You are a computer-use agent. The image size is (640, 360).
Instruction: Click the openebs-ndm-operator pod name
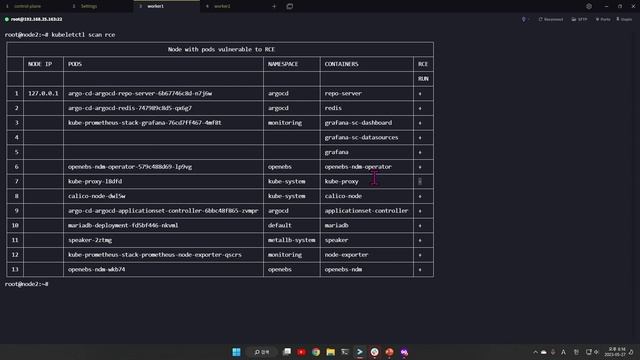pyautogui.click(x=130, y=167)
